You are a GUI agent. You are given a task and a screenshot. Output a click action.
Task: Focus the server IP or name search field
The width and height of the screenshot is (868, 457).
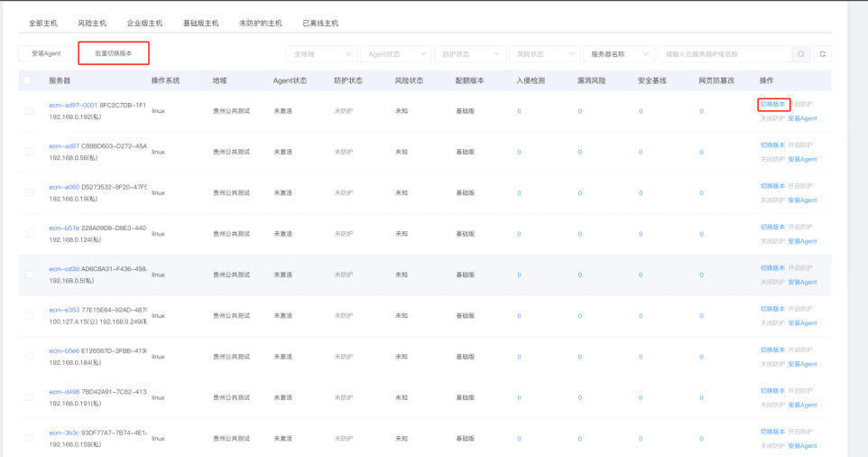[725, 54]
